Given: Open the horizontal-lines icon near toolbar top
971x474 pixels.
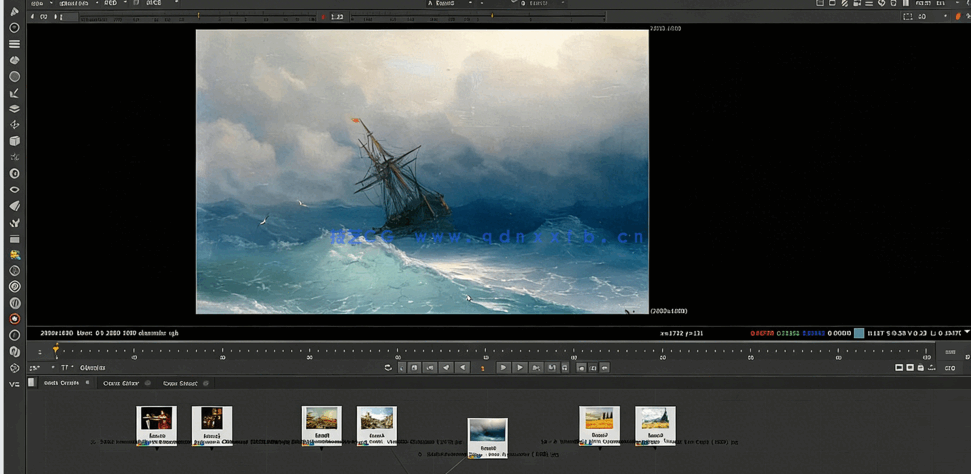Looking at the screenshot, I should click(x=15, y=44).
